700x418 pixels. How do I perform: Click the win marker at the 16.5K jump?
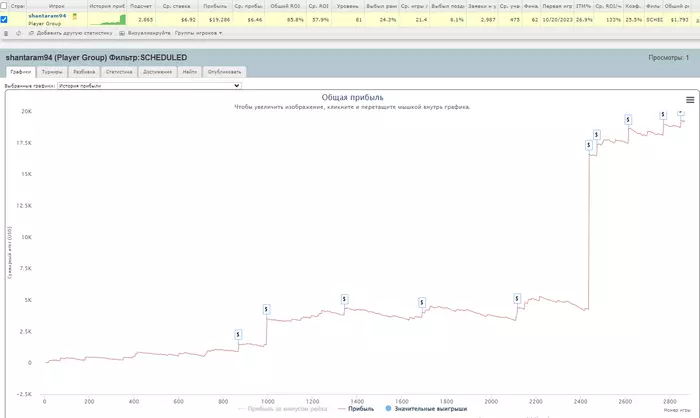(x=589, y=145)
